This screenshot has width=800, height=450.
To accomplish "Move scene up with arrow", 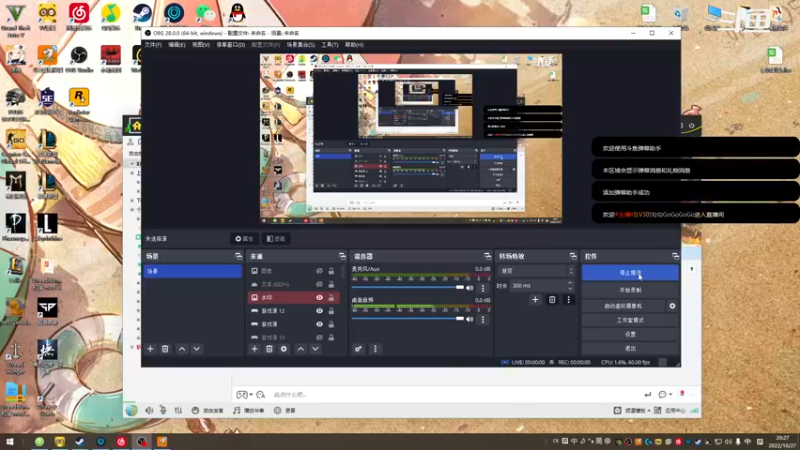I will coord(182,349).
